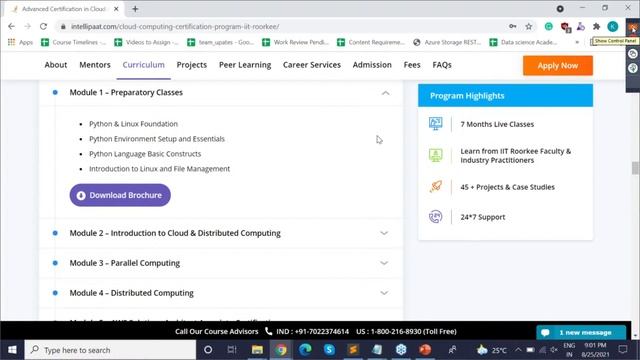The width and height of the screenshot is (640, 360).
Task: Go to the Peer Learning tab
Action: coord(245,65)
